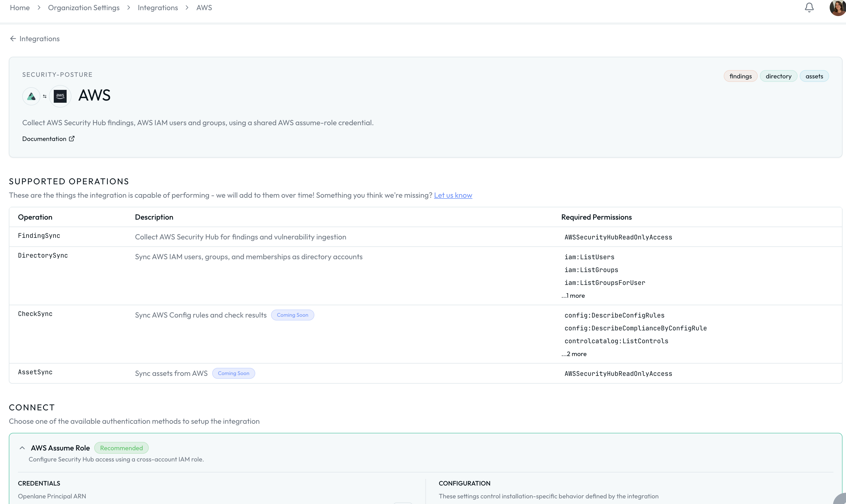Select the AWS breadcrumb
The height and width of the screenshot is (504, 846).
pyautogui.click(x=204, y=7)
